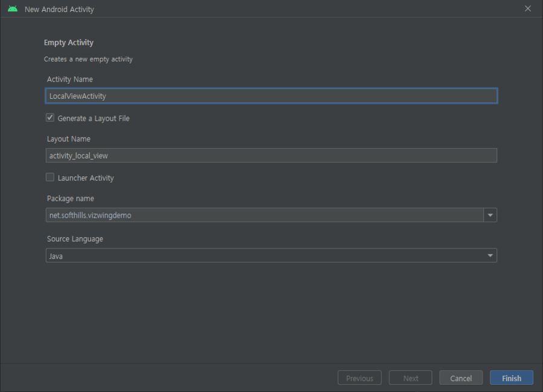Expand the Source Language list showing Java
The width and height of the screenshot is (543, 392).
490,255
